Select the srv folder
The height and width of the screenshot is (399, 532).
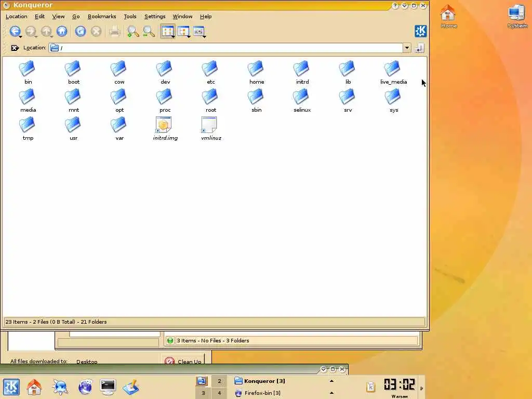click(348, 100)
